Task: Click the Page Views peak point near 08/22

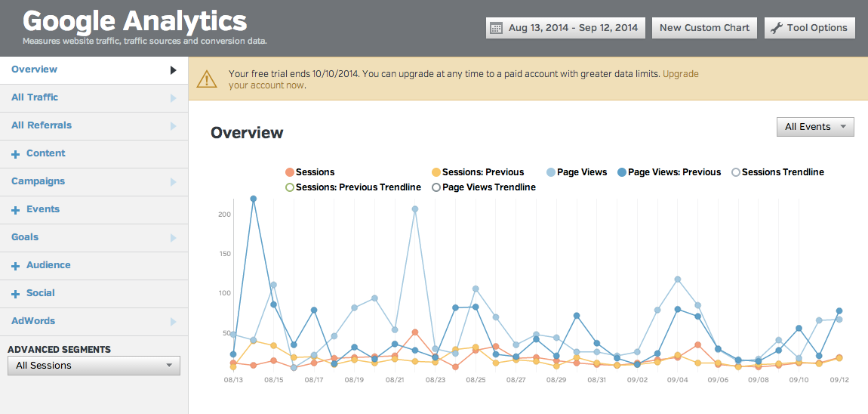Action: coord(415,209)
